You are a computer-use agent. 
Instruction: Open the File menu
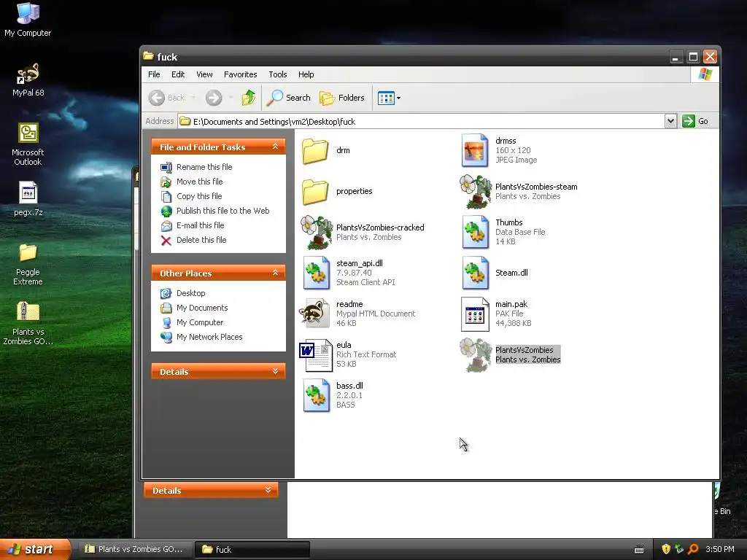tap(154, 74)
